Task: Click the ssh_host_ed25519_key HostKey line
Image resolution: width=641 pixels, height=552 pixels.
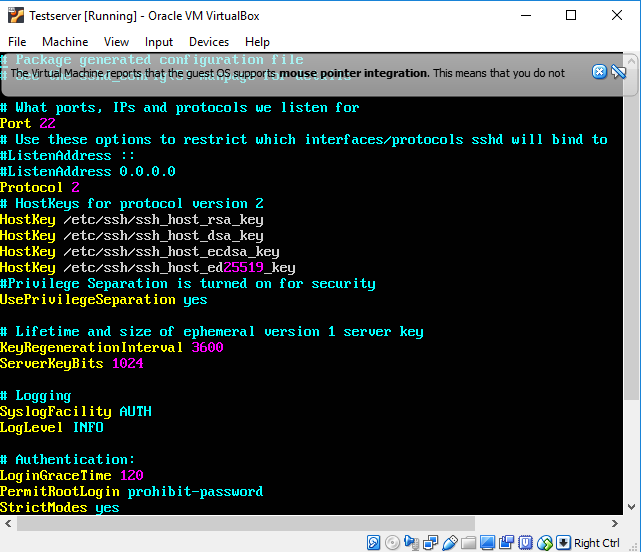Action: [x=148, y=267]
